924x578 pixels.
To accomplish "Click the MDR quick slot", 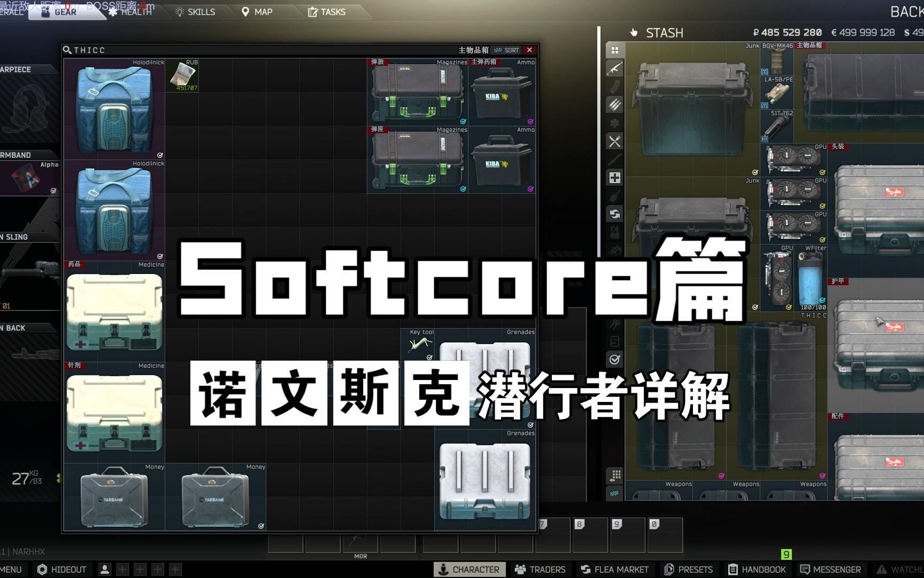I will pos(360,544).
